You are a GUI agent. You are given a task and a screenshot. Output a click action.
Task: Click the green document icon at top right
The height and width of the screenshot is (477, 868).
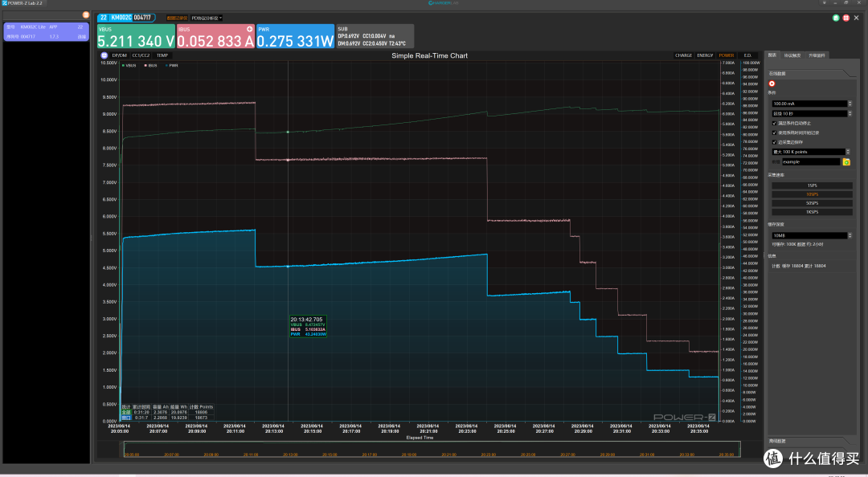click(836, 18)
